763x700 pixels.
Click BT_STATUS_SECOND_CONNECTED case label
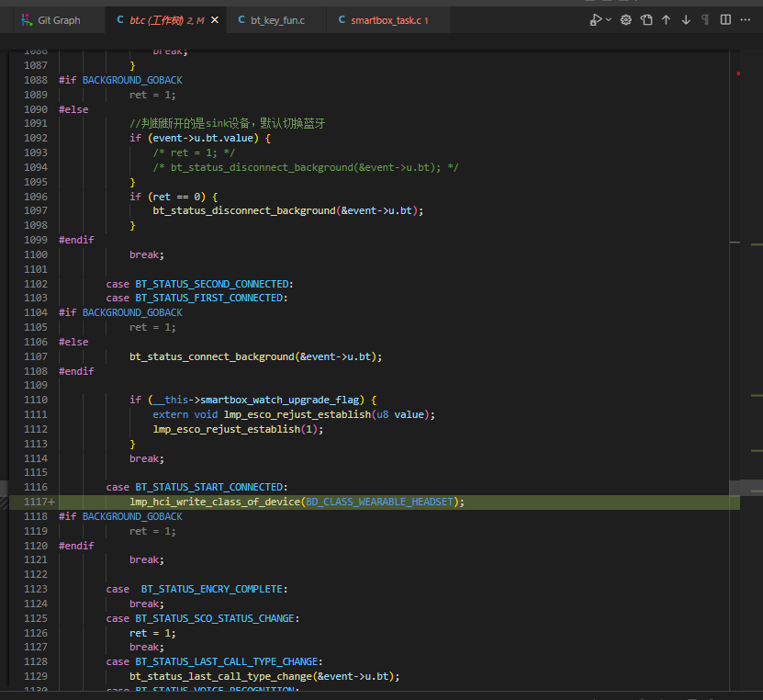point(212,284)
